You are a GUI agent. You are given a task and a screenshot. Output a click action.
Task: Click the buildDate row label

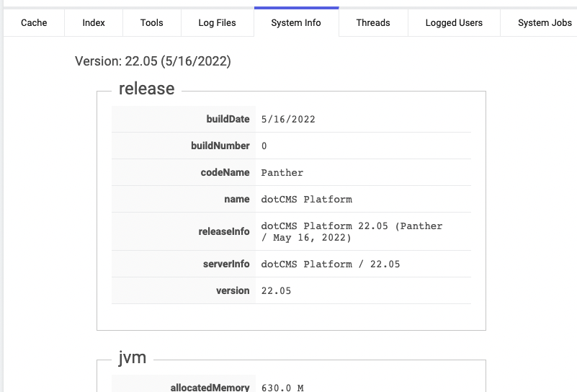(x=228, y=120)
